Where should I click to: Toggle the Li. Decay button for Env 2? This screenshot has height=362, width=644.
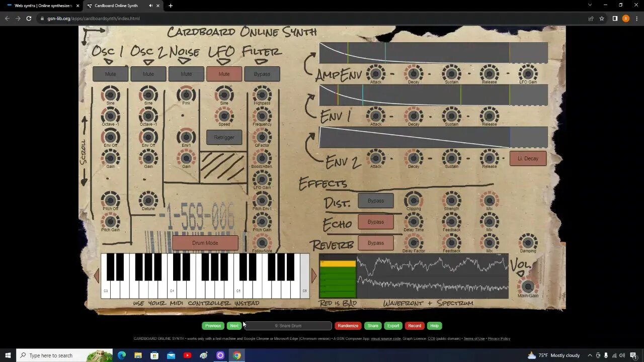[528, 158]
